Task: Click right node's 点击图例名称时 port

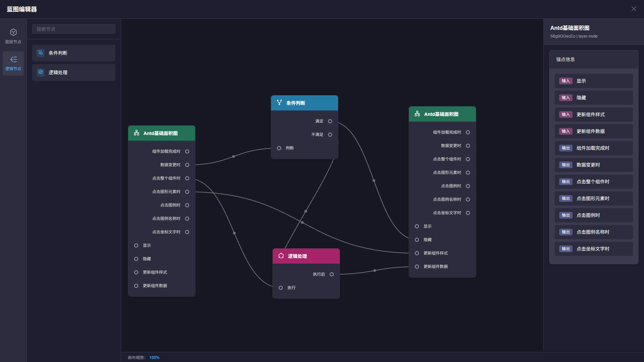Action: point(468,199)
